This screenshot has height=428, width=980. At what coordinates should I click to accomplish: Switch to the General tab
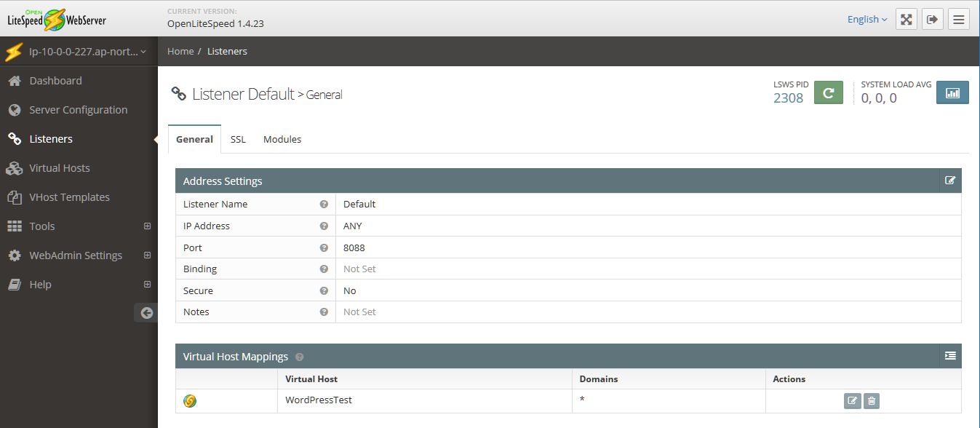(x=194, y=139)
